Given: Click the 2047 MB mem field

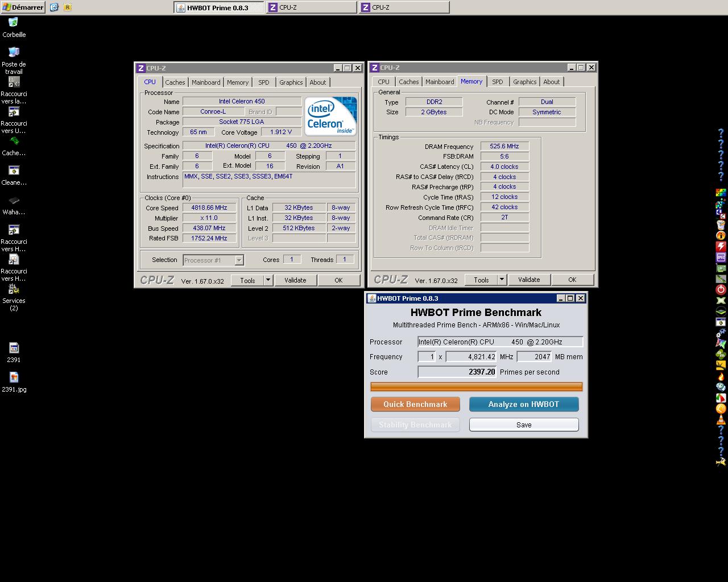Looking at the screenshot, I should (x=534, y=357).
